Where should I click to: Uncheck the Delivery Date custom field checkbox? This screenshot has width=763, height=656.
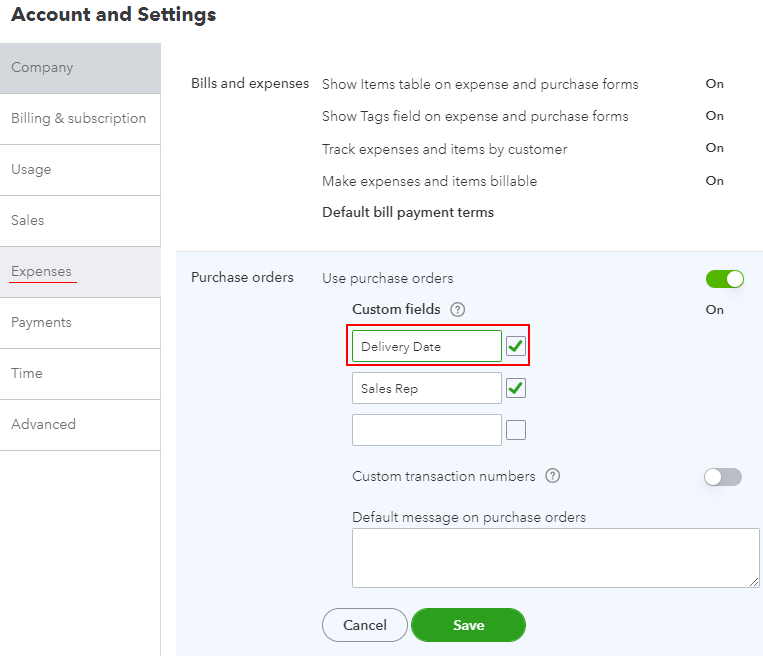point(516,346)
